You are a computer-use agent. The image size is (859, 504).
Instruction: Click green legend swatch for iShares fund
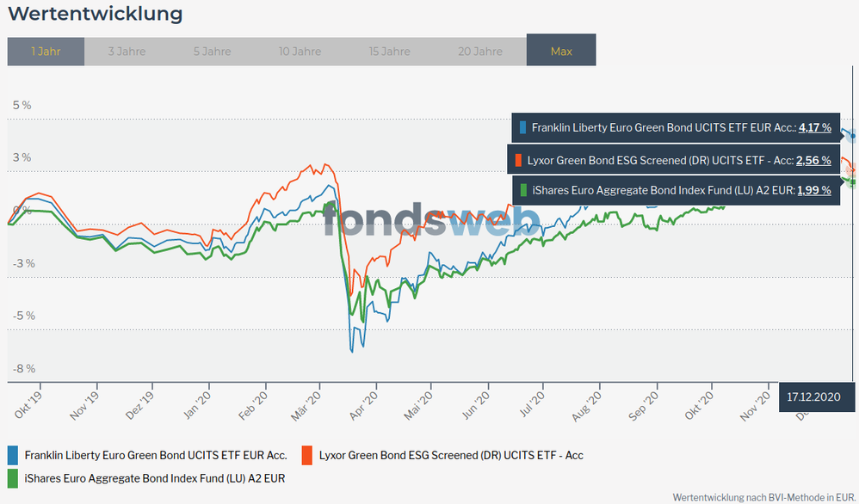(x=13, y=477)
